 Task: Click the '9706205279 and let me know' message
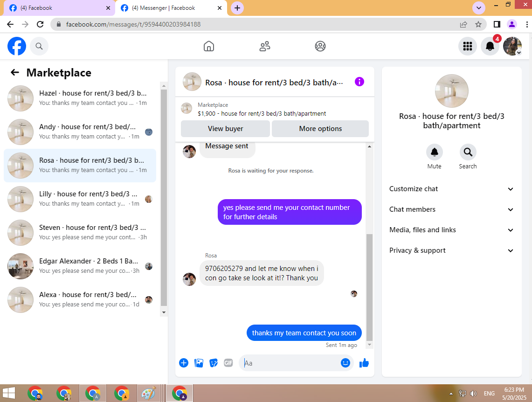coord(262,273)
